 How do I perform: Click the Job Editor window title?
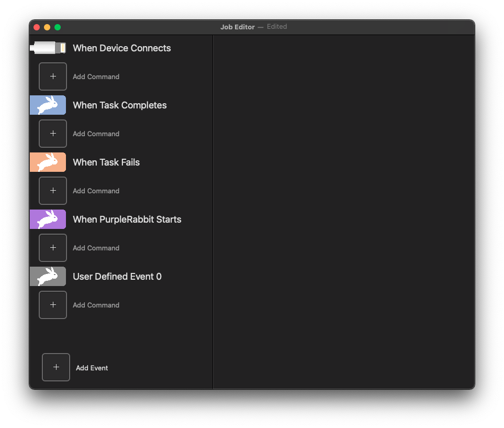(x=238, y=27)
